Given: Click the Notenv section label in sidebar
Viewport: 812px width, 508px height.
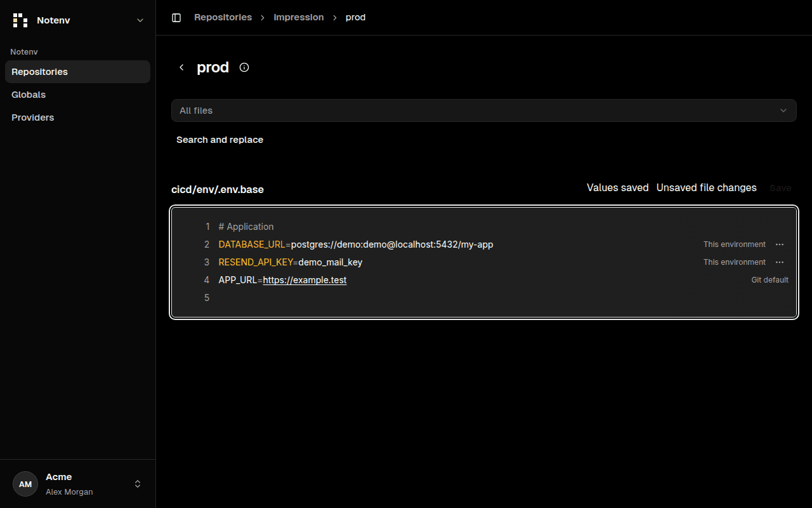Looking at the screenshot, I should (24, 52).
